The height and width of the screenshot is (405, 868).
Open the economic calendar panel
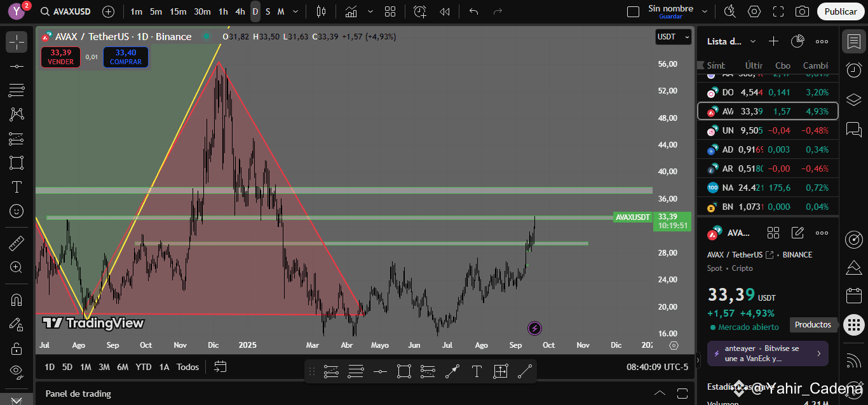click(854, 296)
